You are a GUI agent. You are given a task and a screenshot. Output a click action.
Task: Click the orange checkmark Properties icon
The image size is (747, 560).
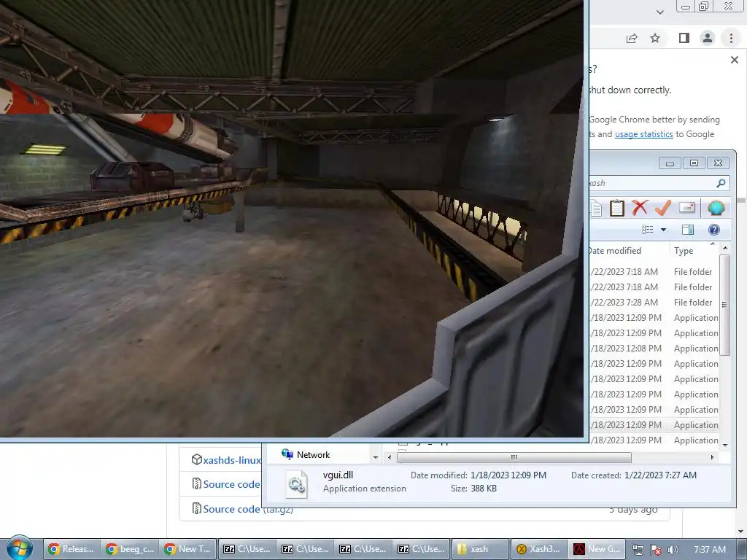(662, 208)
